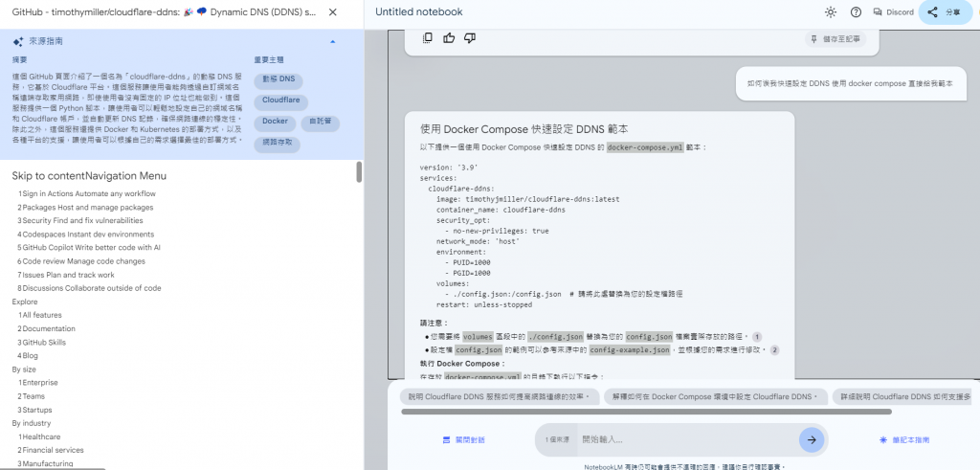Copy the response with copy icon

(428, 38)
